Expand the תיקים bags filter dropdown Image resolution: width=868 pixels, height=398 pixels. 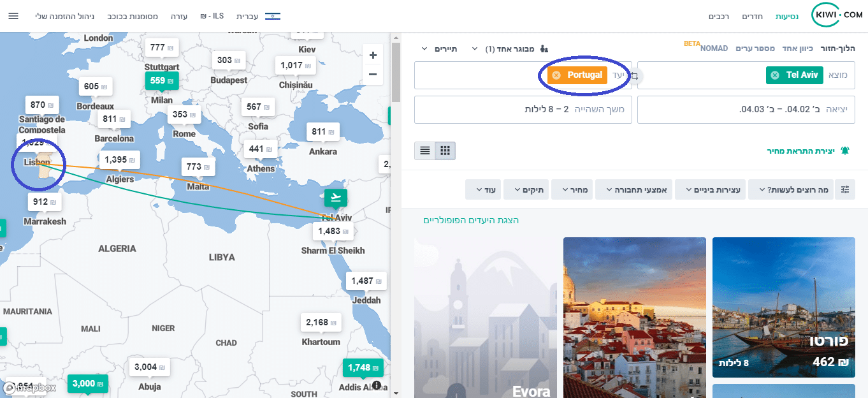(x=528, y=189)
